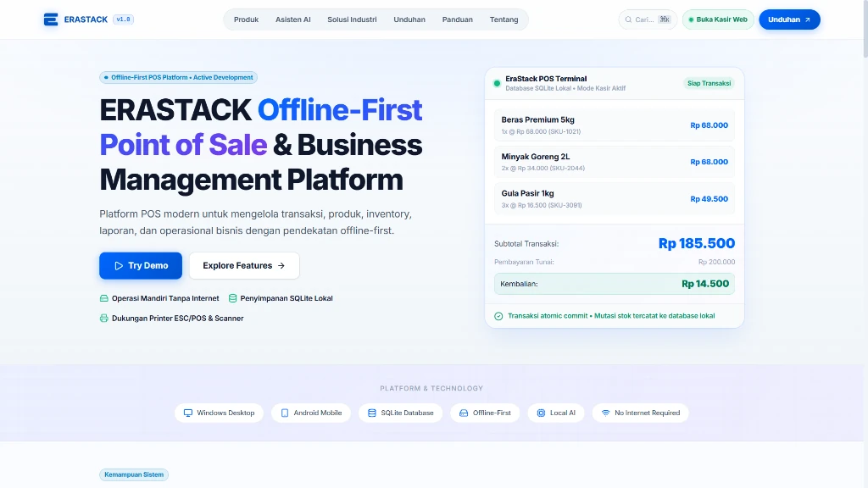Click the Kemampuan Sistem badge
Screen dimensions: 868x488
134,474
